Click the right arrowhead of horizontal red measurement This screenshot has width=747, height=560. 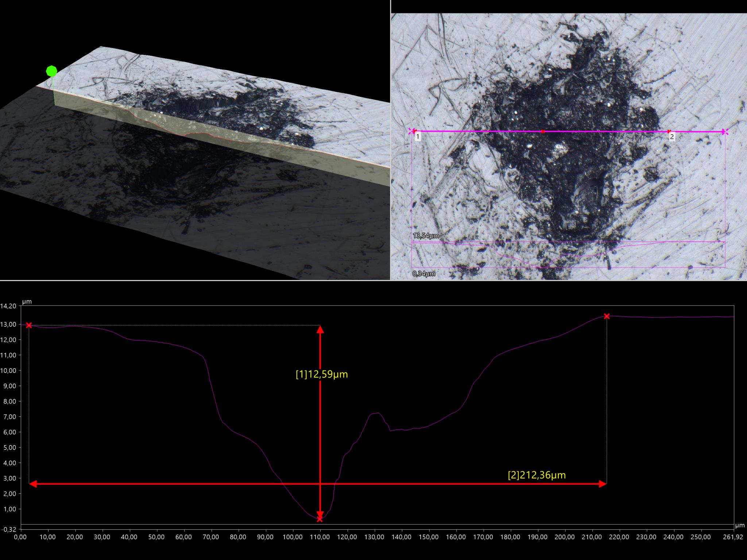(x=603, y=484)
